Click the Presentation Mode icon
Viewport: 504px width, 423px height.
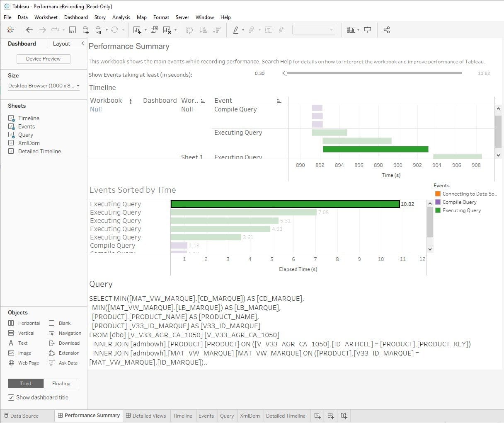coord(367,30)
